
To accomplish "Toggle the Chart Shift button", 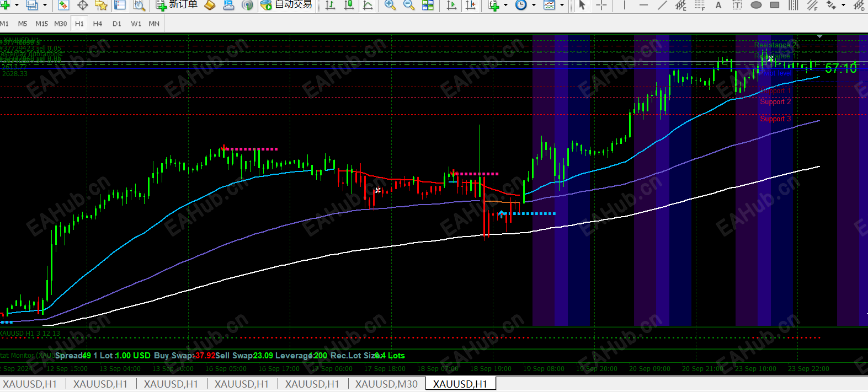I will pos(470,5).
